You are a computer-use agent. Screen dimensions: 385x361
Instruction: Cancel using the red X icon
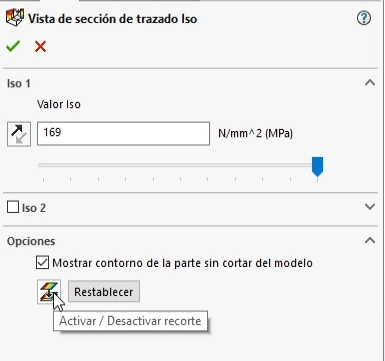(40, 47)
